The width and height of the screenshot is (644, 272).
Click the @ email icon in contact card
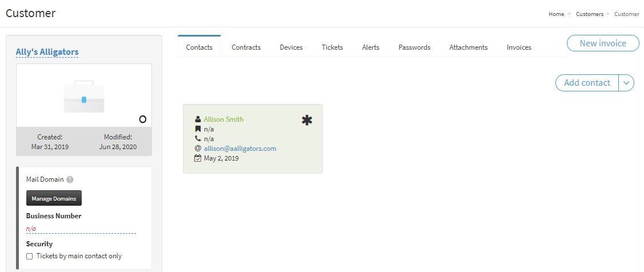(198, 149)
